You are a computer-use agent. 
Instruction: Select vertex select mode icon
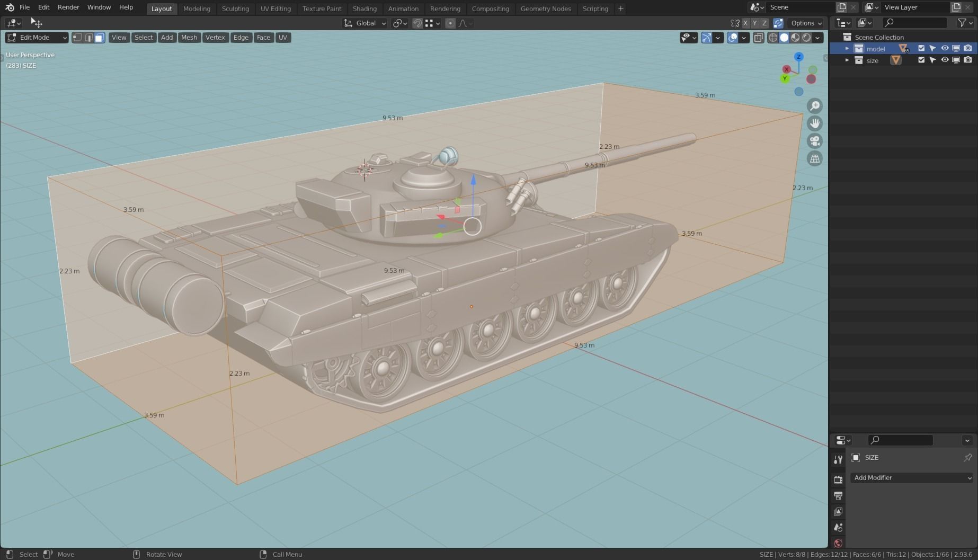77,38
